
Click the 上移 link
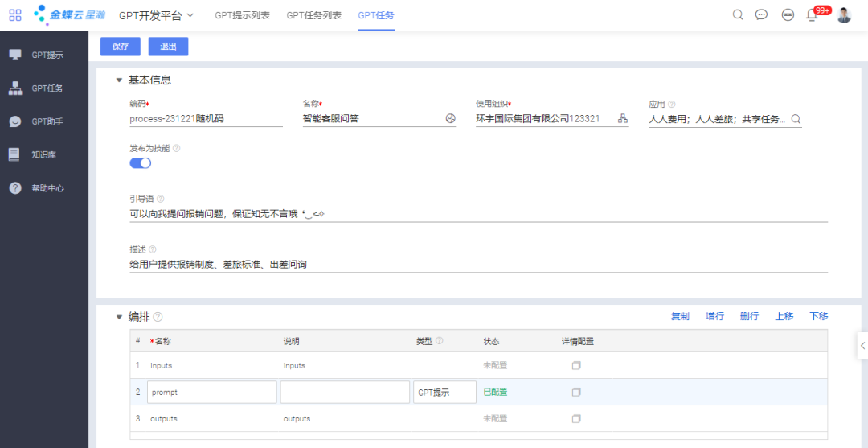tap(784, 316)
